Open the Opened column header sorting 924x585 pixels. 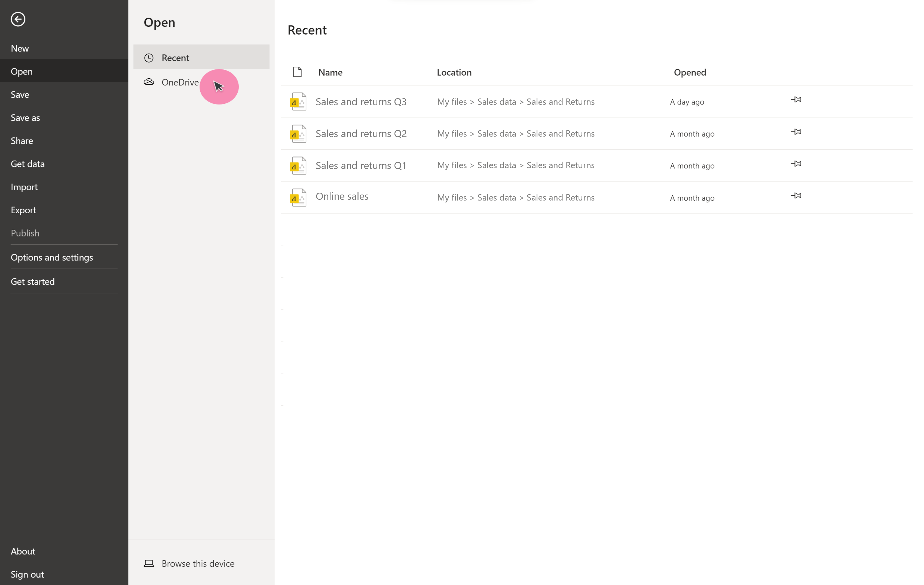tap(690, 72)
